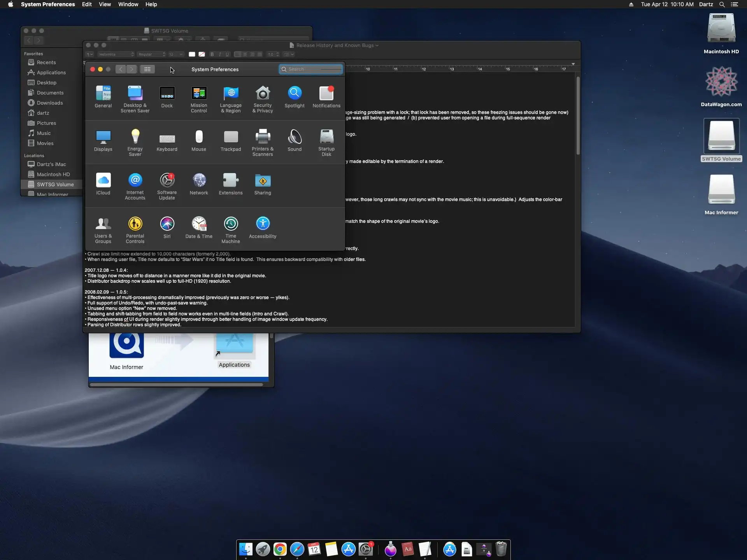The height and width of the screenshot is (560, 747).
Task: Open the View menu in menu bar
Action: 105,4
